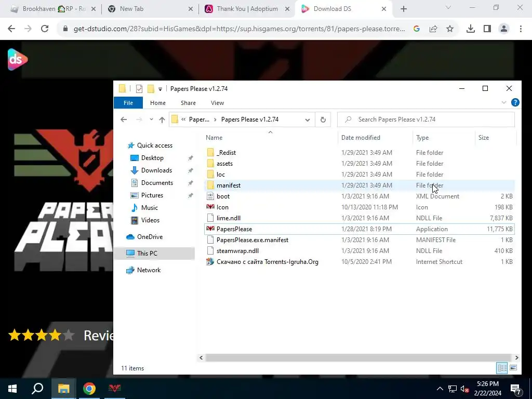The image size is (532, 399).
Task: Select the _Redist folder icon
Action: (210, 153)
